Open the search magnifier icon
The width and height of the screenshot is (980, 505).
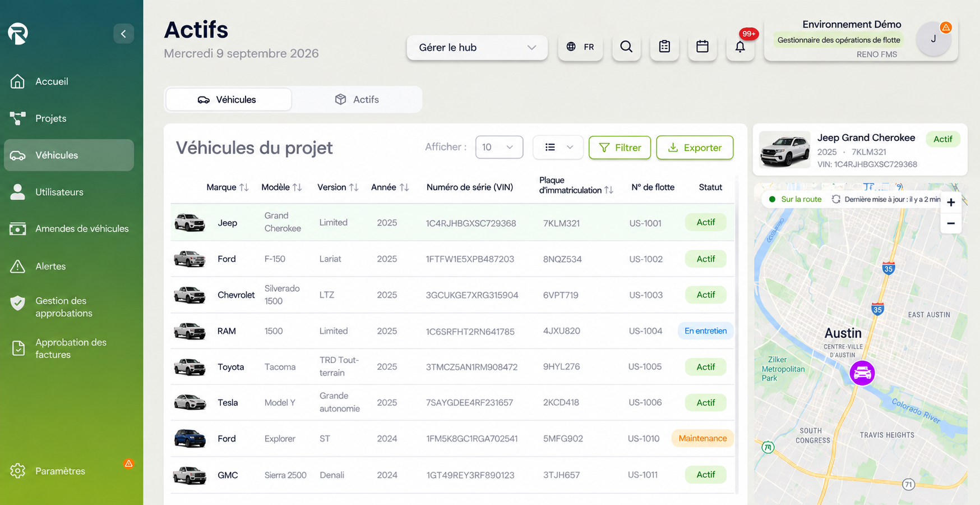626,47
